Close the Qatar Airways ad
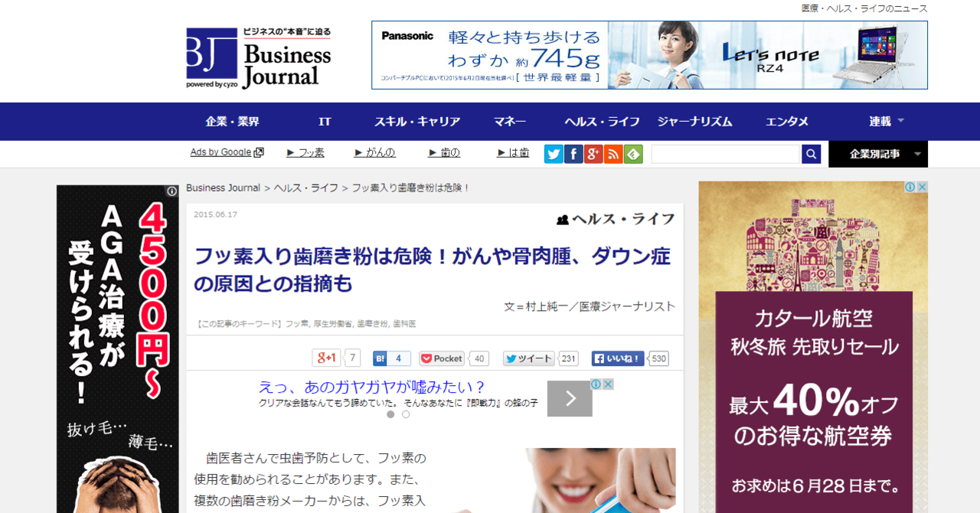980x513 pixels. pos(923,187)
